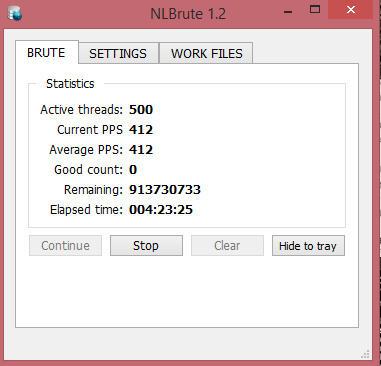Image resolution: width=381 pixels, height=366 pixels.
Task: Maximize the NLBrute window
Action: tap(315, 10)
